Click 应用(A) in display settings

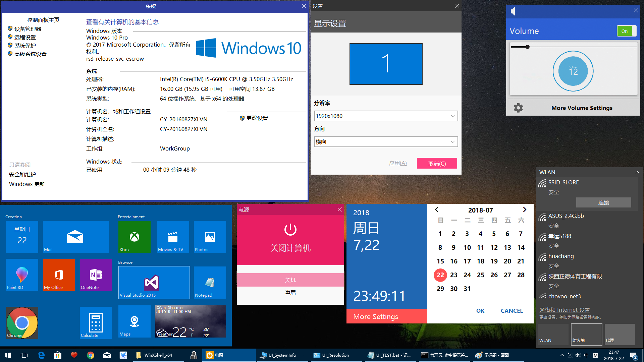tap(398, 163)
